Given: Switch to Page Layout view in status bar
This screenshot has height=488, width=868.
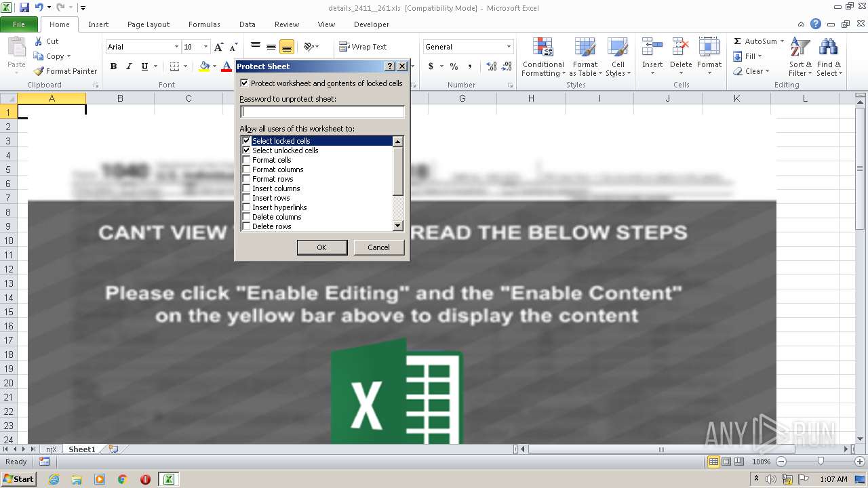Looking at the screenshot, I should pos(726,462).
